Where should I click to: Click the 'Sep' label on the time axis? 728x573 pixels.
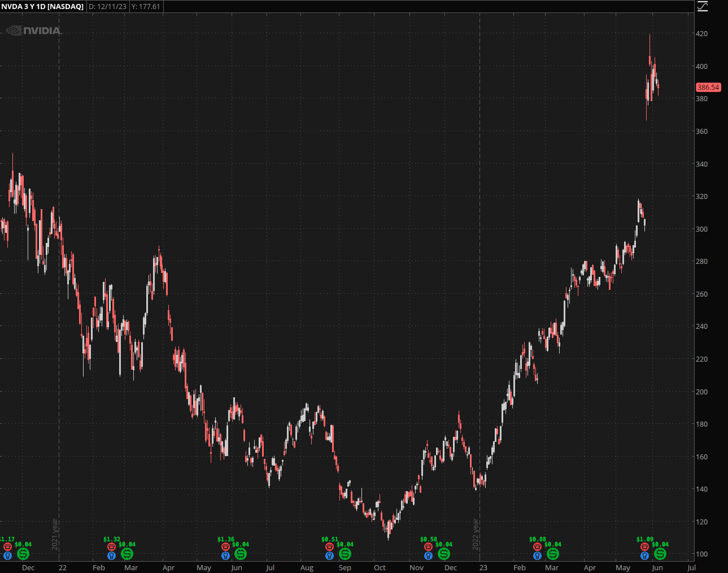(x=345, y=568)
